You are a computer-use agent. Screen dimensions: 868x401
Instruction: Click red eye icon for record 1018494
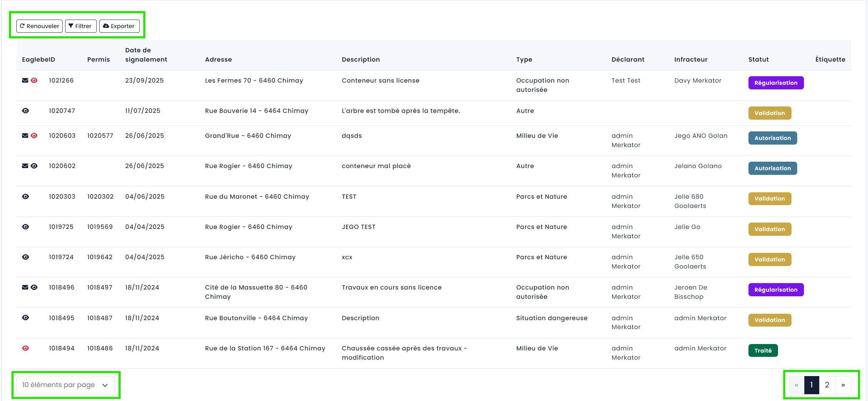click(x=26, y=348)
